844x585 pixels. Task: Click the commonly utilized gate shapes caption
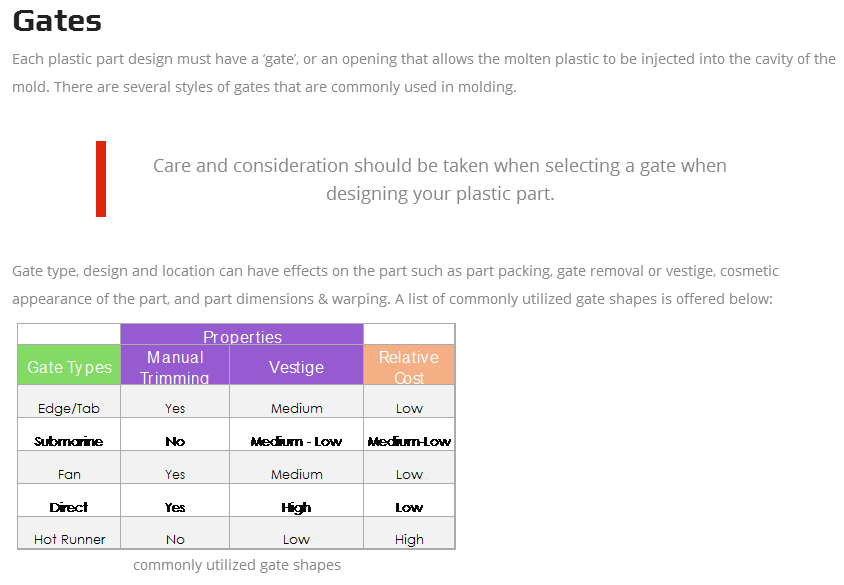(x=237, y=565)
